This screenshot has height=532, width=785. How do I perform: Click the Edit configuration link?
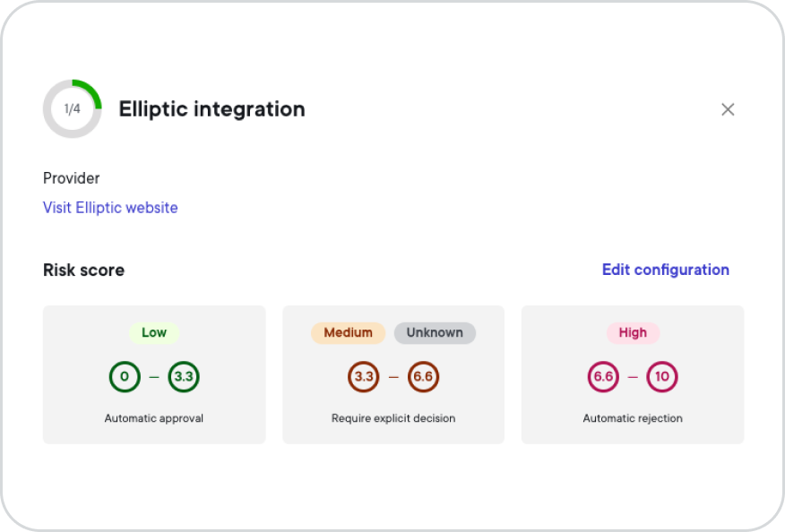(665, 270)
